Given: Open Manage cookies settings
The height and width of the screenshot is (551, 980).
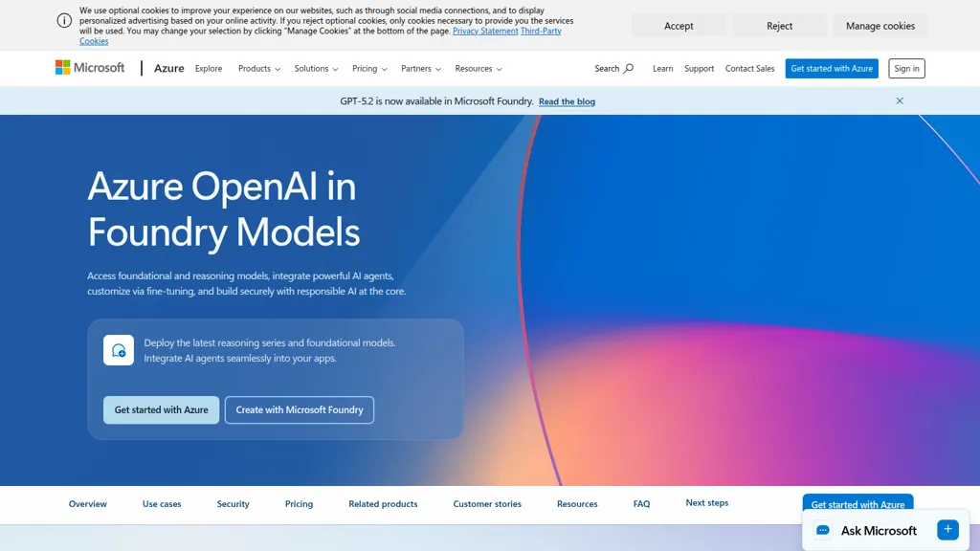Looking at the screenshot, I should pyautogui.click(x=880, y=26).
